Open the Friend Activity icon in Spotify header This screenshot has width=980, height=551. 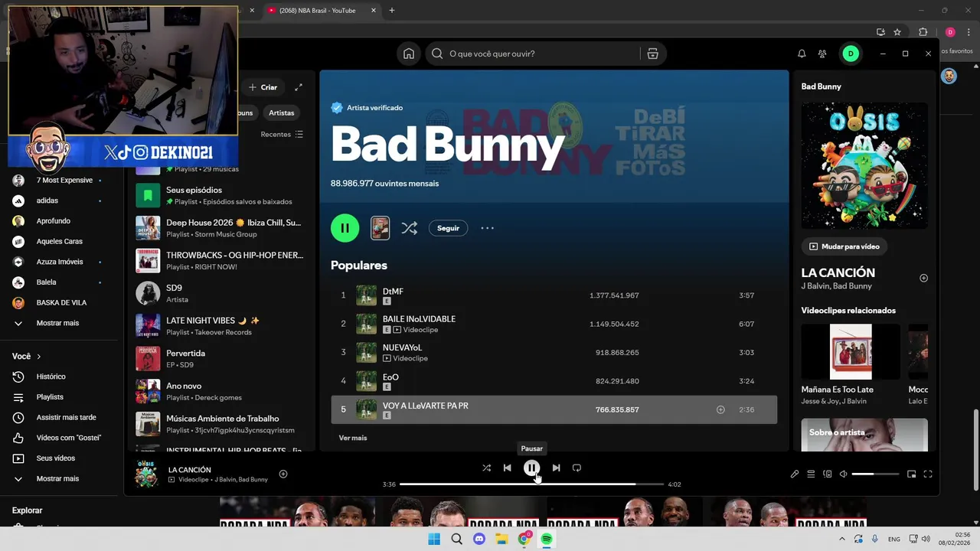822,54
